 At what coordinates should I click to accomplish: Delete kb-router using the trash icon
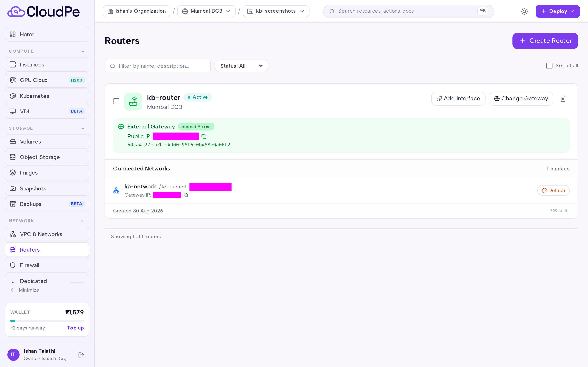tap(563, 98)
